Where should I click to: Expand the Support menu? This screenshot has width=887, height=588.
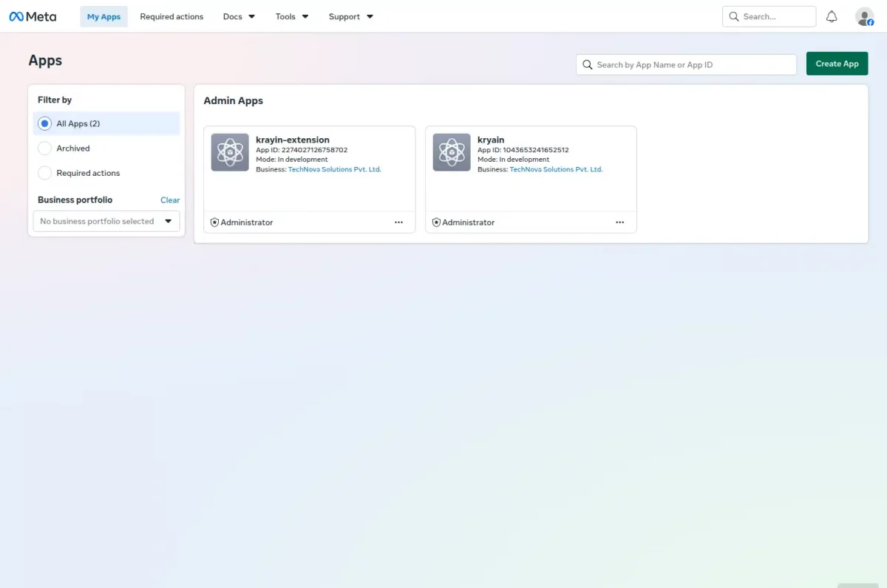pos(351,16)
